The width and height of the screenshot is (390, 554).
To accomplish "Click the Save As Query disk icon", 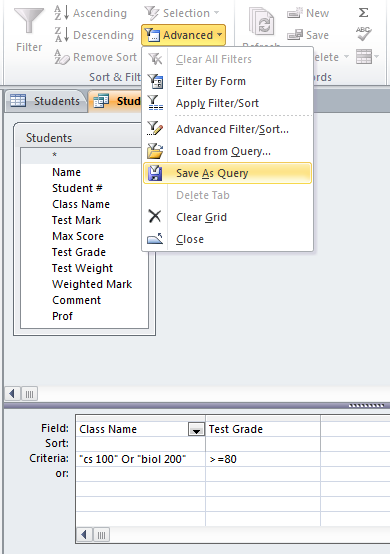I will [155, 173].
